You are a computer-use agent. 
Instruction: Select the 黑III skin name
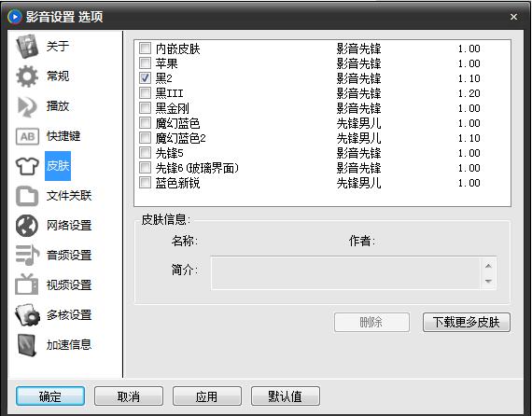[169, 93]
